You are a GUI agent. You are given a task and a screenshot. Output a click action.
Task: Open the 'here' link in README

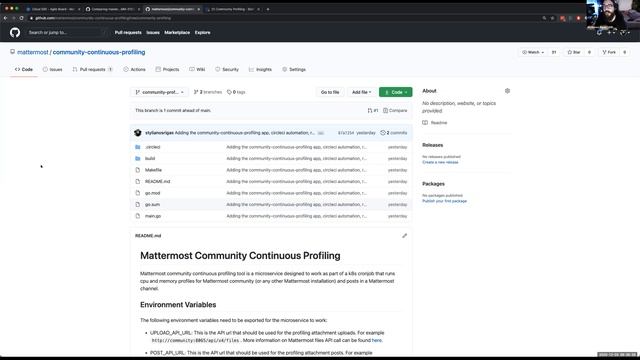click(x=376, y=340)
